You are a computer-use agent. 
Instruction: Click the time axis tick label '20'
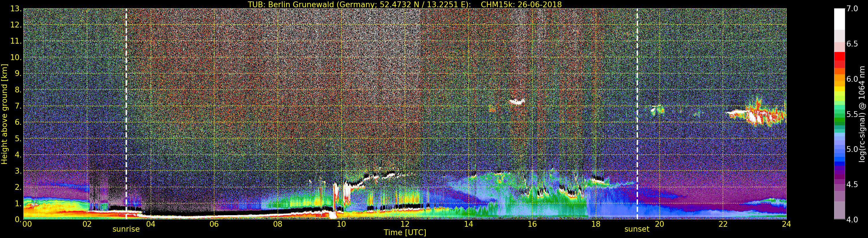tap(659, 224)
